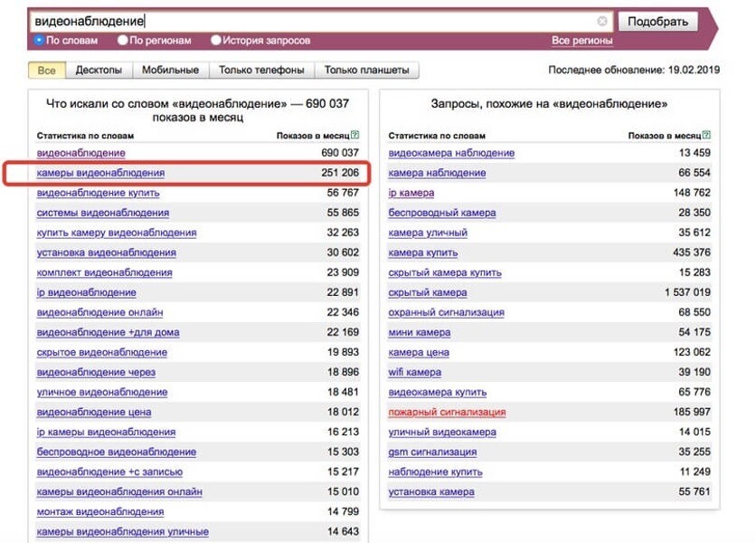Select the '435 376' impressions value
756x543 pixels.
click(x=692, y=252)
